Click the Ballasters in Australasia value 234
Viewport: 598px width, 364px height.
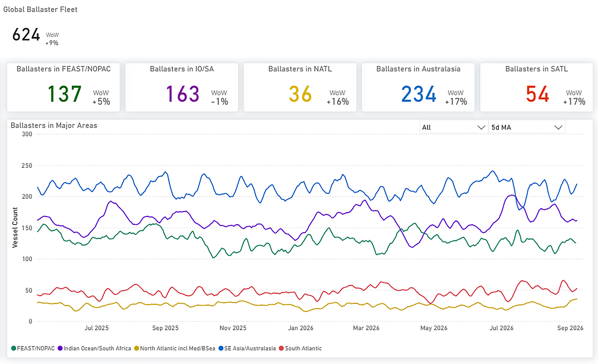[x=419, y=94]
